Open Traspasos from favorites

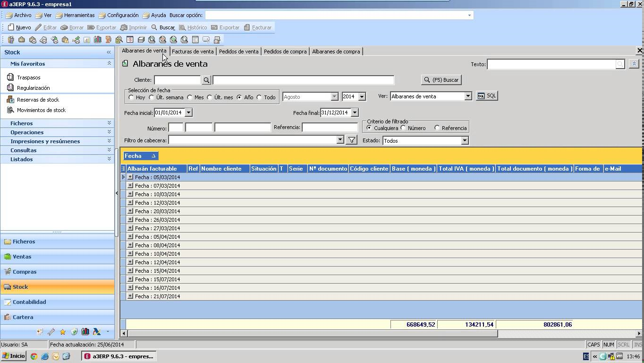pyautogui.click(x=28, y=78)
